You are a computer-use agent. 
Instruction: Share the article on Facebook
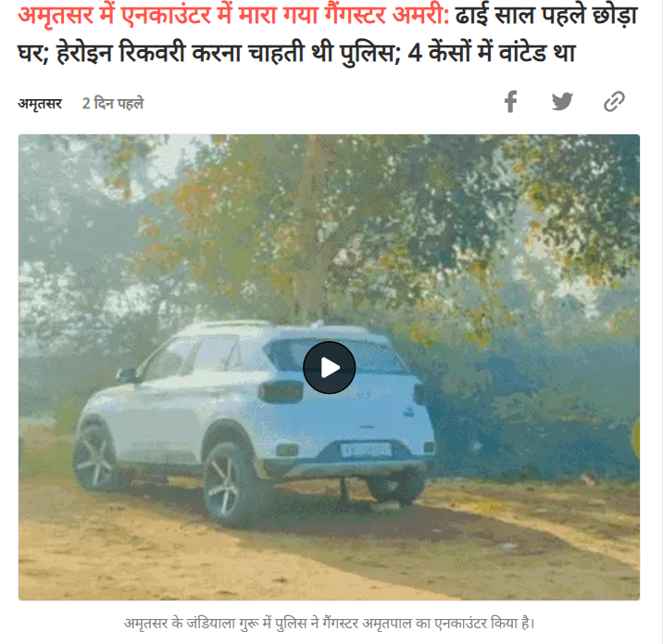pos(510,102)
